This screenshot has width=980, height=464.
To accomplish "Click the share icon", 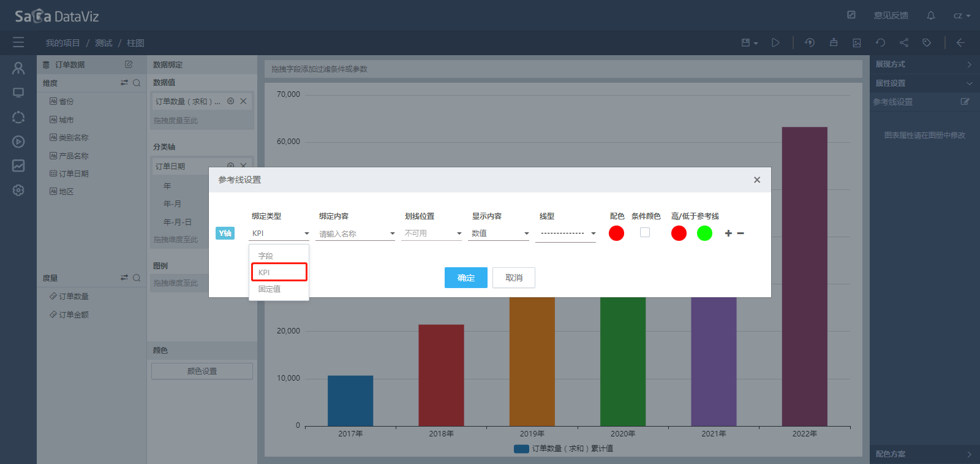I will point(904,43).
